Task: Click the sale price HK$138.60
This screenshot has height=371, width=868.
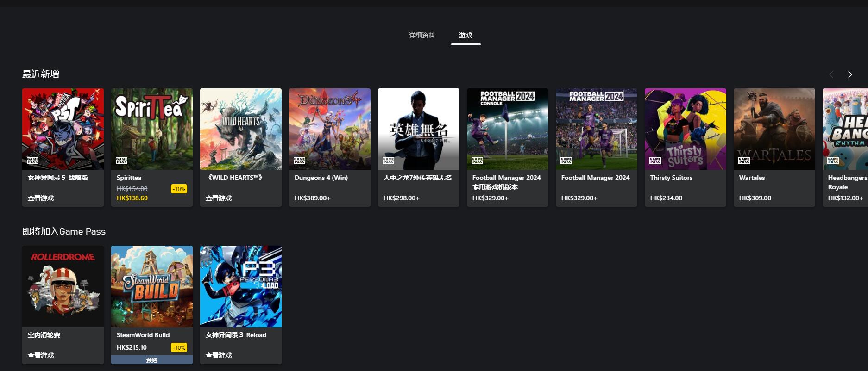Action: tap(132, 198)
